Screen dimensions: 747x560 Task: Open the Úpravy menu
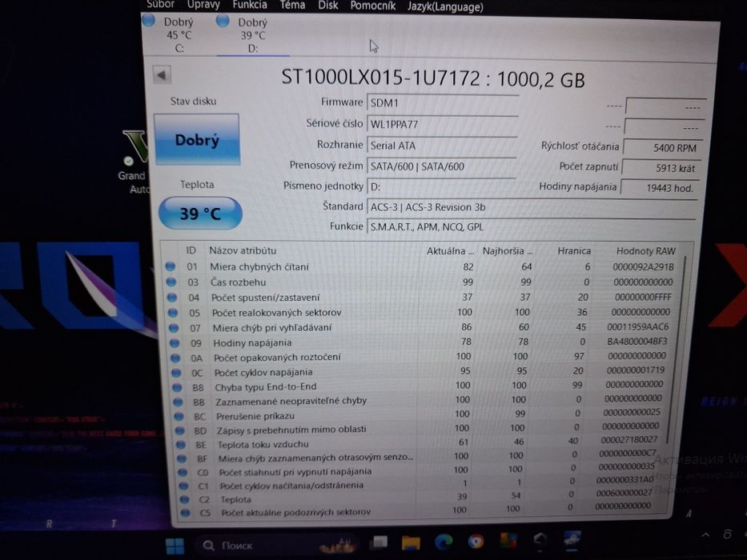tap(203, 5)
